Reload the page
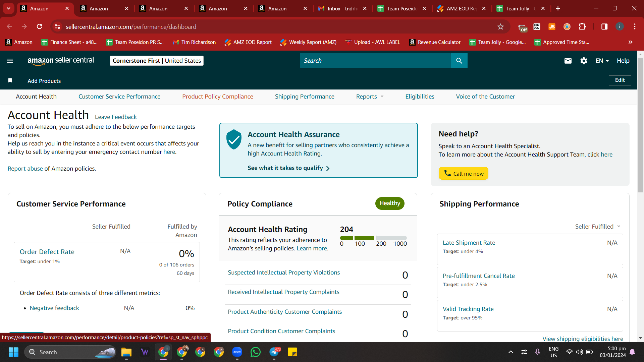Screen dimensions: 644x362 [39, 26]
